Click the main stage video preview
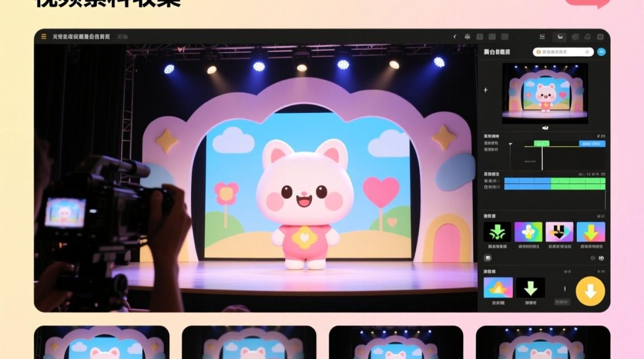The height and width of the screenshot is (359, 644). click(x=256, y=178)
